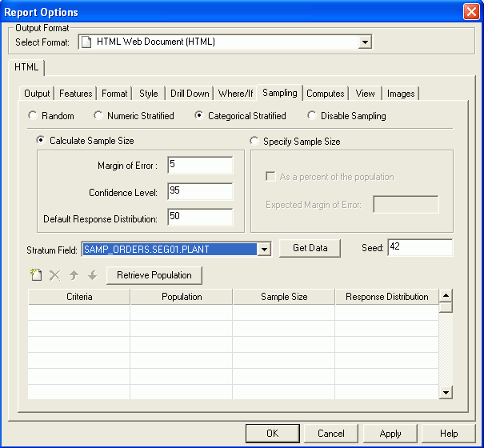Click the Default Response Distribution field
The height and width of the screenshot is (448, 484).
click(x=200, y=217)
